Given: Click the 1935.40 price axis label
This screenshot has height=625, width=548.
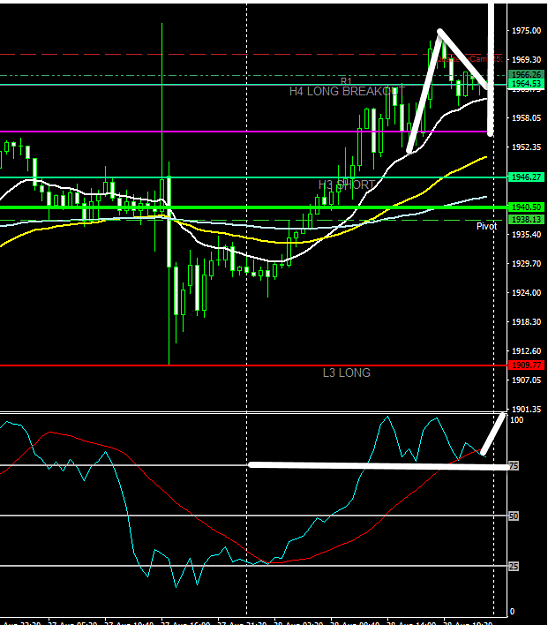Looking at the screenshot, I should coord(526,234).
